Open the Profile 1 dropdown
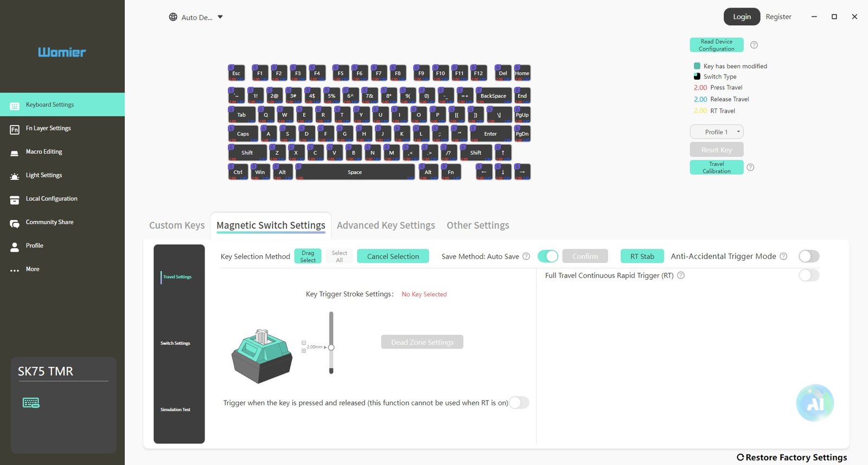This screenshot has width=868, height=465. [x=716, y=132]
